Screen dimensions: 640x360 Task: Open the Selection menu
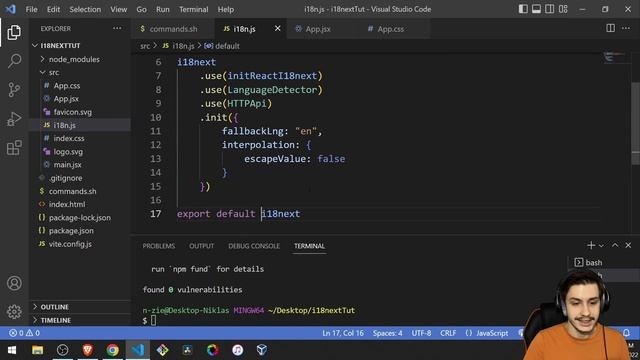point(85,9)
